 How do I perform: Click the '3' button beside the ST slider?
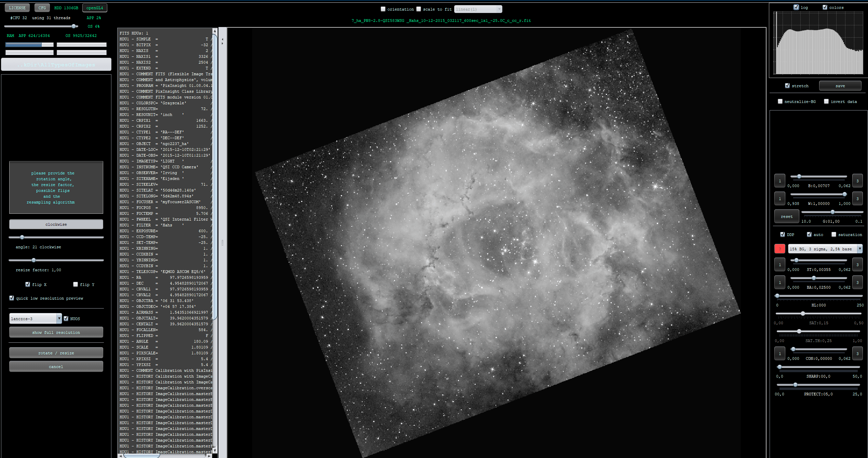click(x=857, y=265)
